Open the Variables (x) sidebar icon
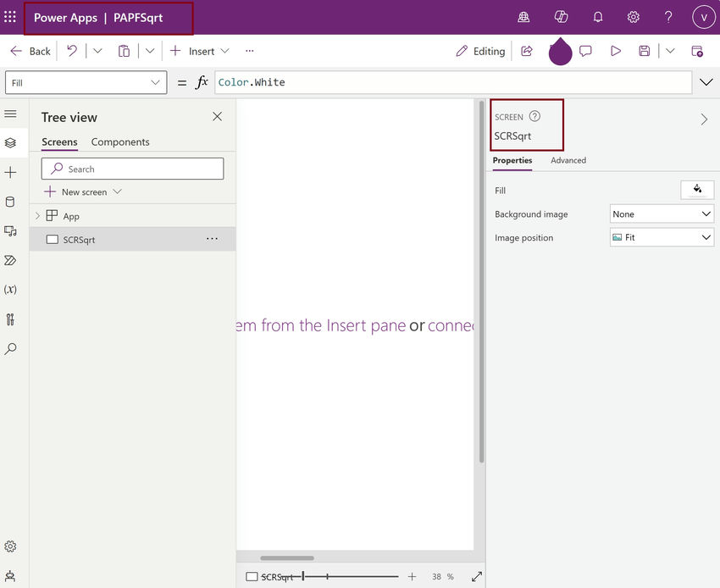 (x=10, y=290)
